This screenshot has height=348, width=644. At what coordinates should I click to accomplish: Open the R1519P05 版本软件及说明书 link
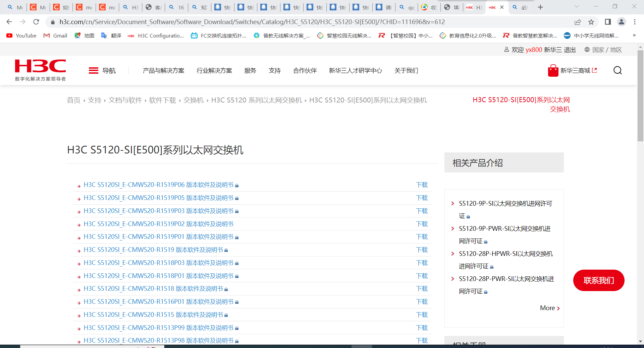159,198
